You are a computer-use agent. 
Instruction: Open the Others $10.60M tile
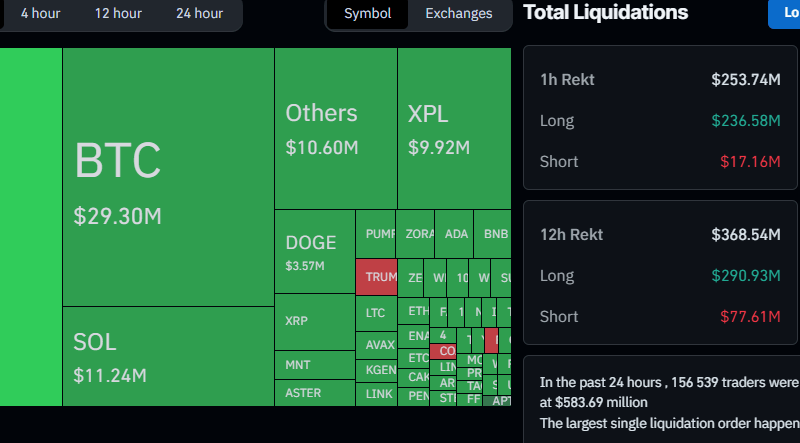pos(335,128)
